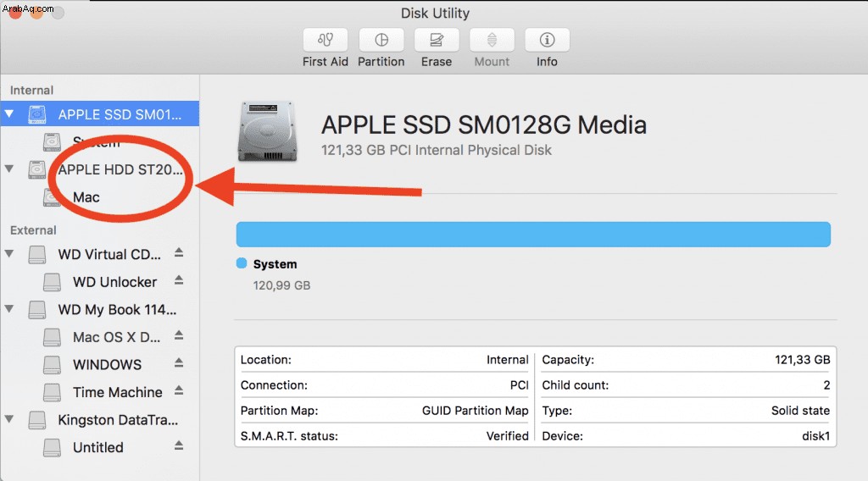This screenshot has height=481, width=868.
Task: Select the WINDOWS volume row
Action: pyautogui.click(x=100, y=365)
